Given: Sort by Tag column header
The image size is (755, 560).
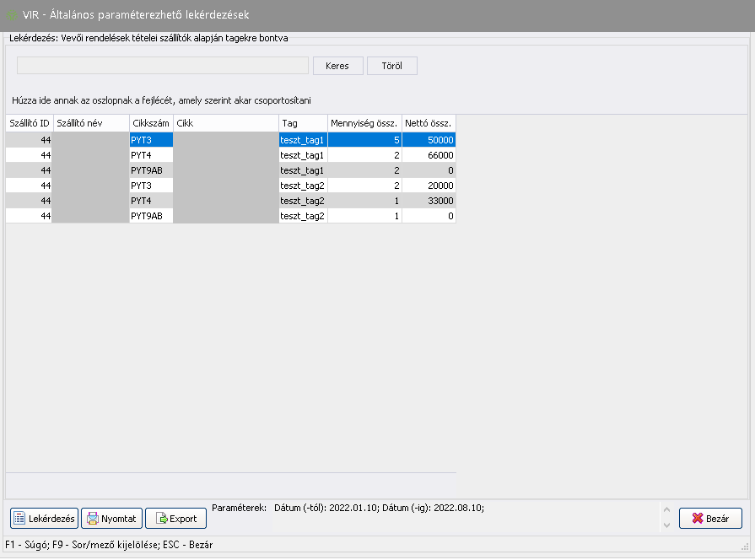Looking at the screenshot, I should coord(303,123).
